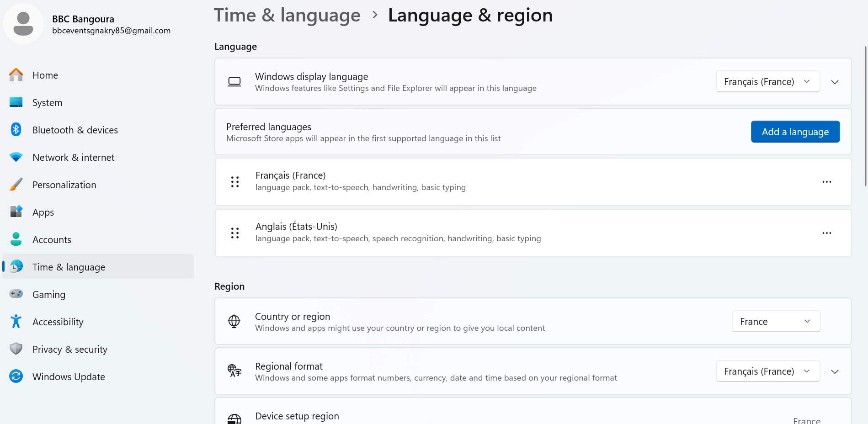Click the System monitor icon

[x=16, y=102]
